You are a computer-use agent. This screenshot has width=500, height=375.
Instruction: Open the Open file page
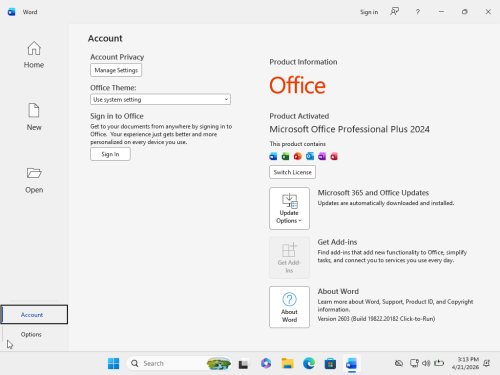34,180
